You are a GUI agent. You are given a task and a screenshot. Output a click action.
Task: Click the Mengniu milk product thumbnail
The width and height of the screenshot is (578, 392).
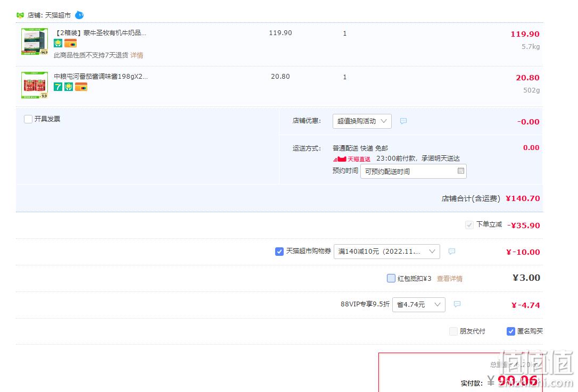(x=35, y=41)
